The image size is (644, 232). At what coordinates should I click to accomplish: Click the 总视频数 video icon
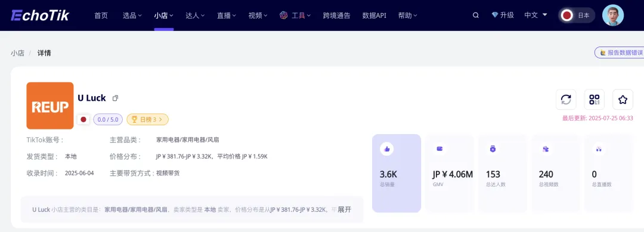(546, 149)
